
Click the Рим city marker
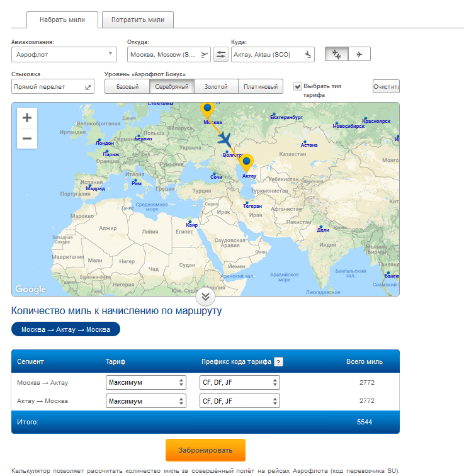(135, 180)
